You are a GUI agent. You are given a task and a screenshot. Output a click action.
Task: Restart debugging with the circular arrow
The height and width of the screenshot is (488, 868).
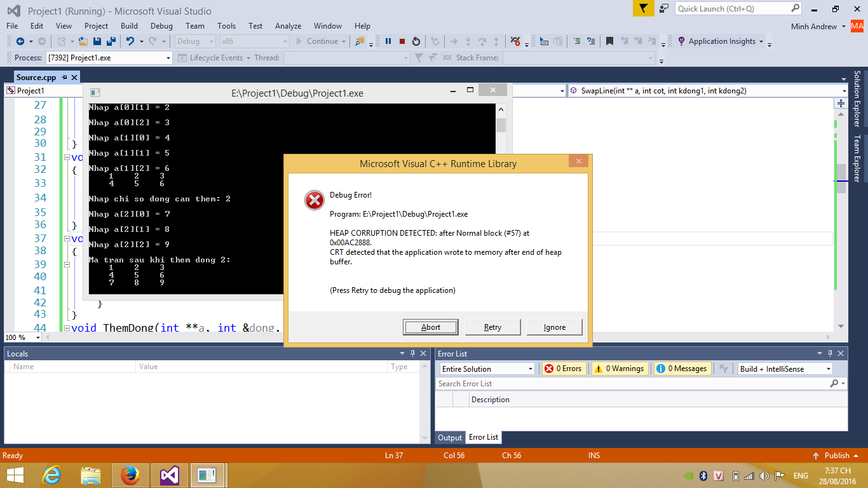point(416,41)
